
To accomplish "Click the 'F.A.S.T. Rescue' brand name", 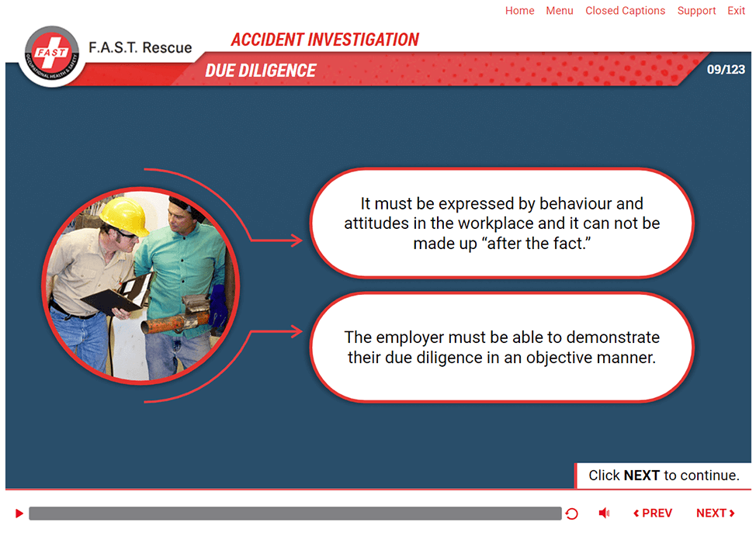I will click(140, 47).
